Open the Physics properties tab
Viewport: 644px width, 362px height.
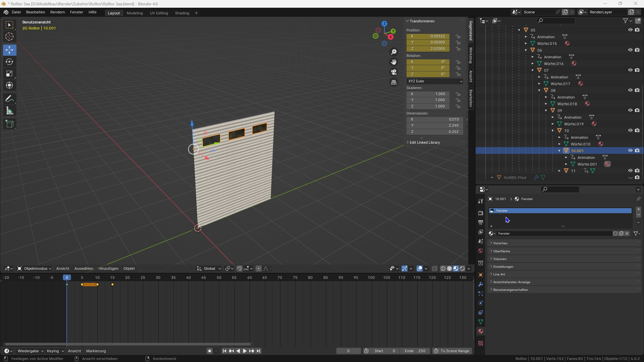pyautogui.click(x=481, y=303)
